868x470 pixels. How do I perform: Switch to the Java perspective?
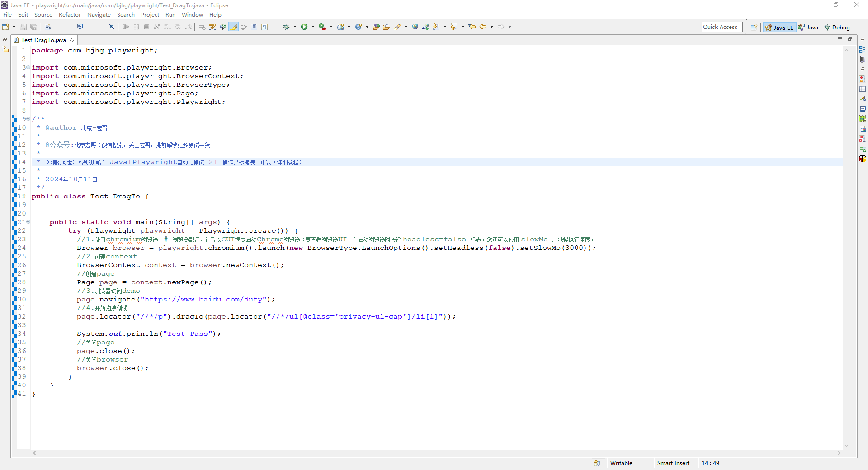(808, 28)
